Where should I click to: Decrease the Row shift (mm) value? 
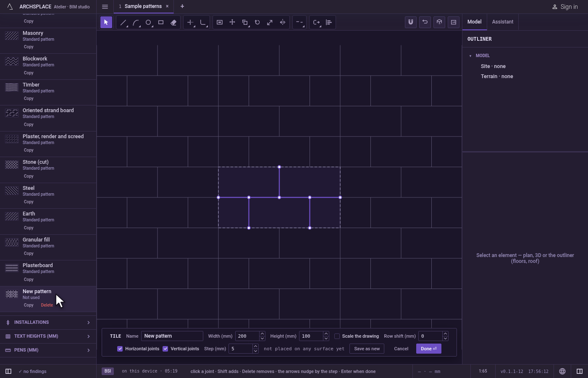pyautogui.click(x=446, y=339)
